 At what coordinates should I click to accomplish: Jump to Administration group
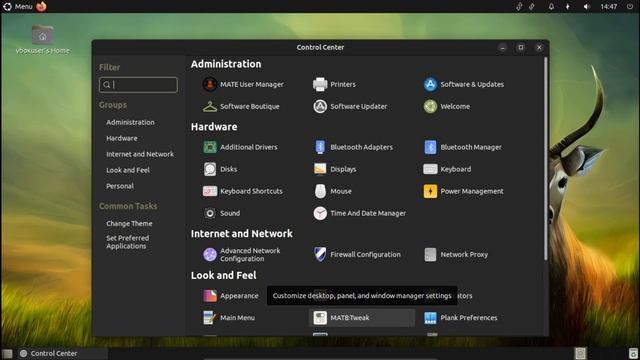coord(130,122)
